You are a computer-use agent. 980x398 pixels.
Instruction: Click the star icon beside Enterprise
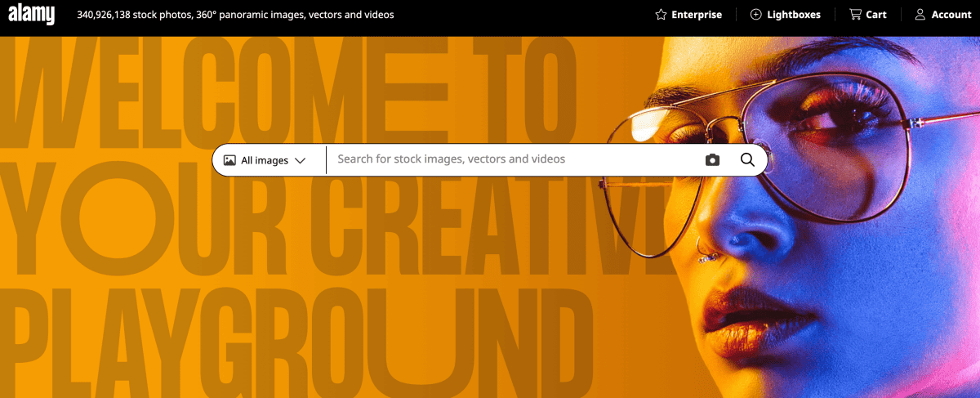pyautogui.click(x=661, y=15)
